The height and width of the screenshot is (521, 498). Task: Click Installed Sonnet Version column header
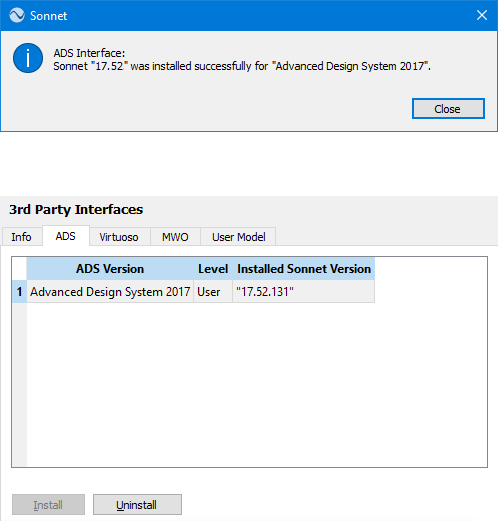304,269
